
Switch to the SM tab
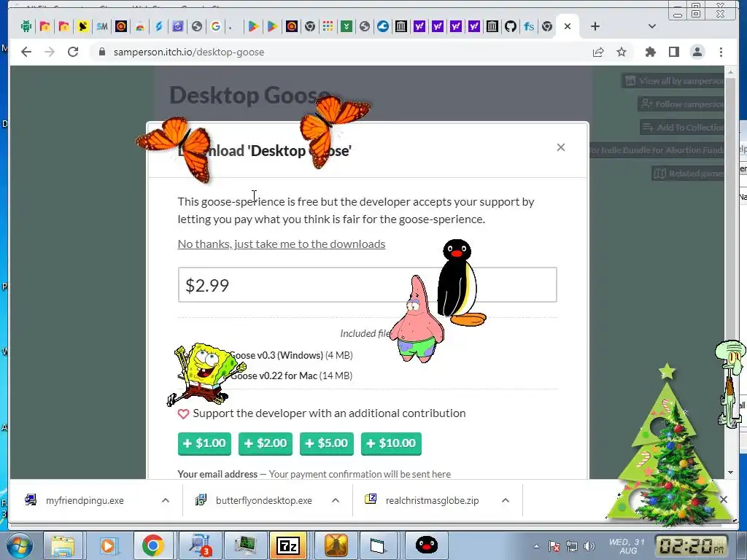click(101, 26)
